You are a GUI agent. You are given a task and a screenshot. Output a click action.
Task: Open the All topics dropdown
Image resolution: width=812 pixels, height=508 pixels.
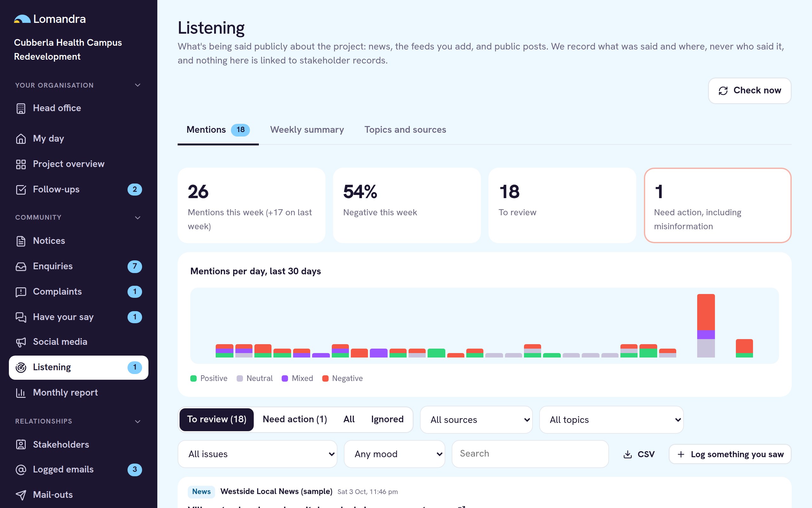pyautogui.click(x=611, y=420)
